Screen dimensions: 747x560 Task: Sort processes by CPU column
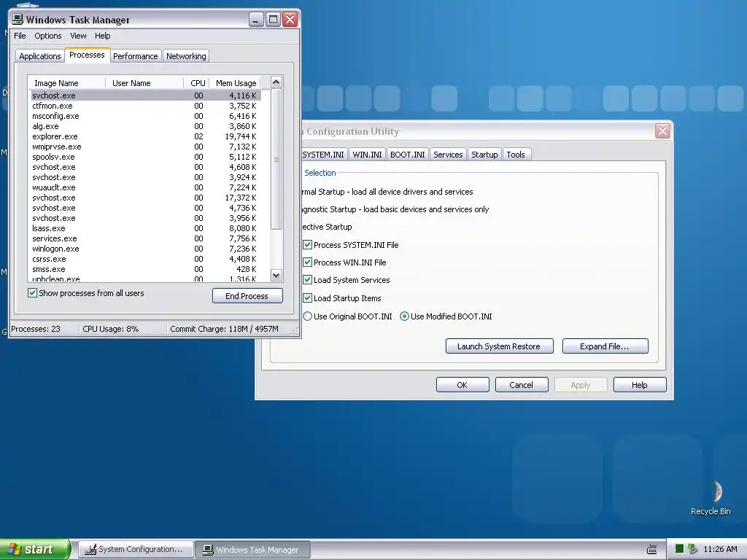(196, 83)
